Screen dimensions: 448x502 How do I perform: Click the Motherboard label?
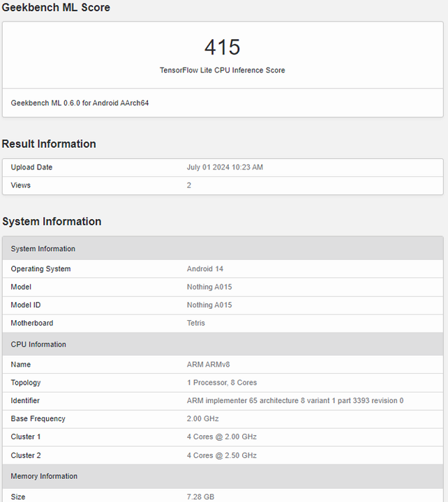point(32,323)
